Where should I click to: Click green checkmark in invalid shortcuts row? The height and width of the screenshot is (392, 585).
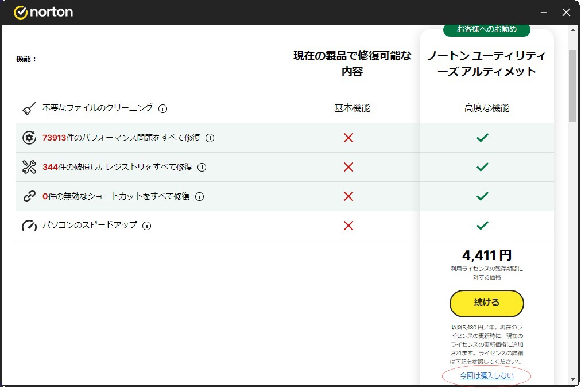tap(482, 196)
